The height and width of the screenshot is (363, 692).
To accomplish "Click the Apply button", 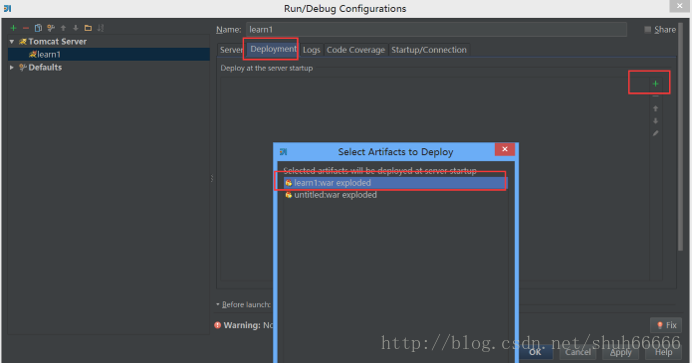I will [x=621, y=352].
